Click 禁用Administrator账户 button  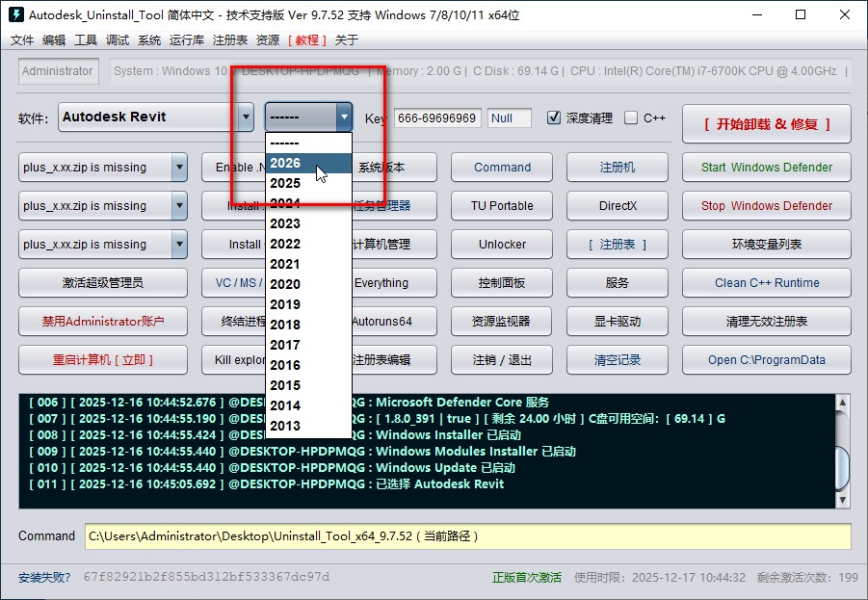(x=103, y=321)
